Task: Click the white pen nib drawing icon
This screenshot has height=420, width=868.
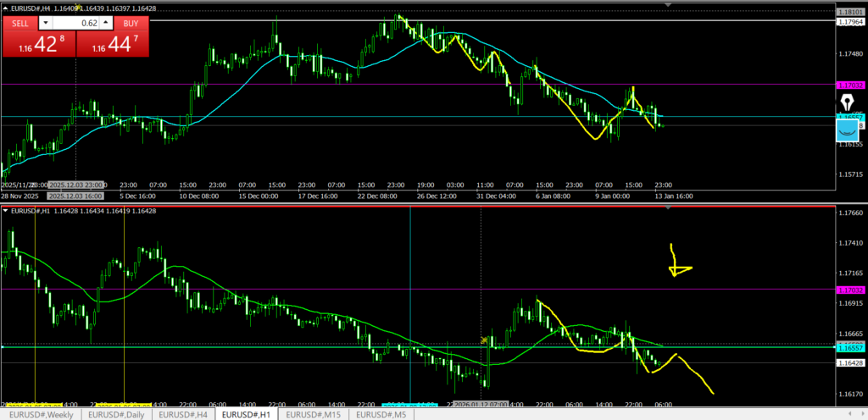Action: 847,102
